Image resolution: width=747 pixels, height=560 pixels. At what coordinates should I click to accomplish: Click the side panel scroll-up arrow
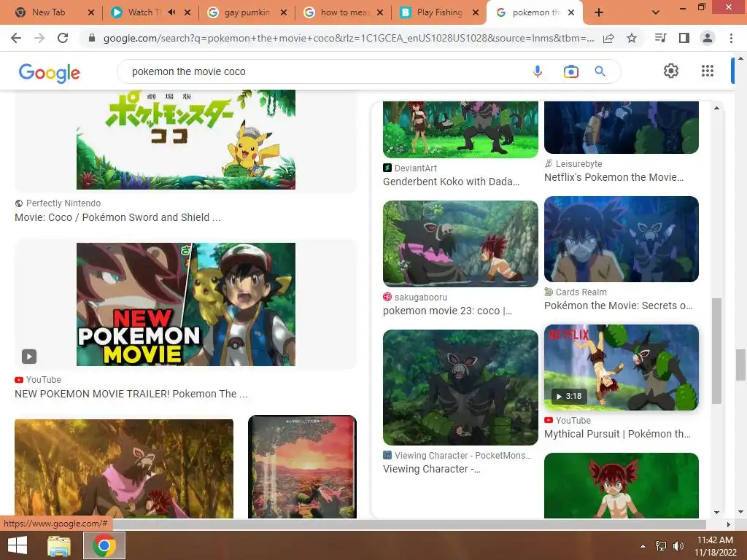click(716, 108)
